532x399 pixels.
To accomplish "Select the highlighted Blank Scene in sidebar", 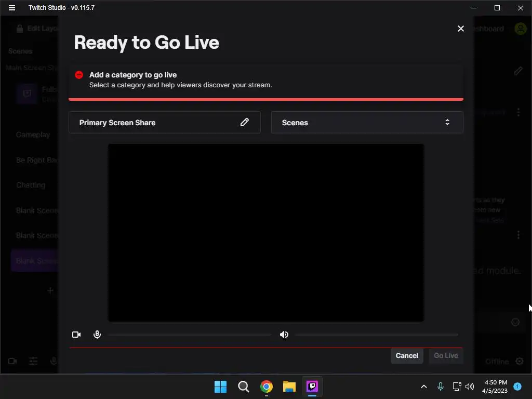I will click(35, 261).
